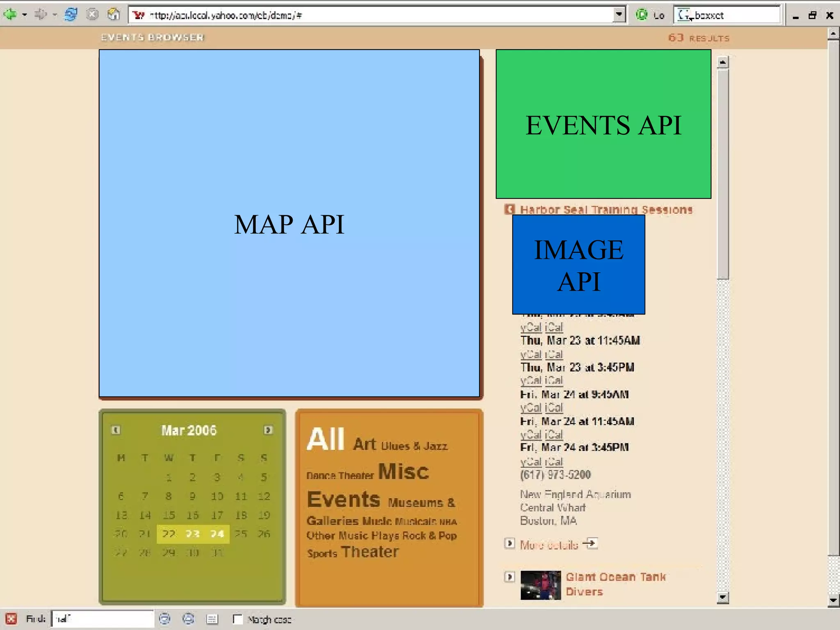
Task: Click the browser Forward arrow
Action: [41, 15]
